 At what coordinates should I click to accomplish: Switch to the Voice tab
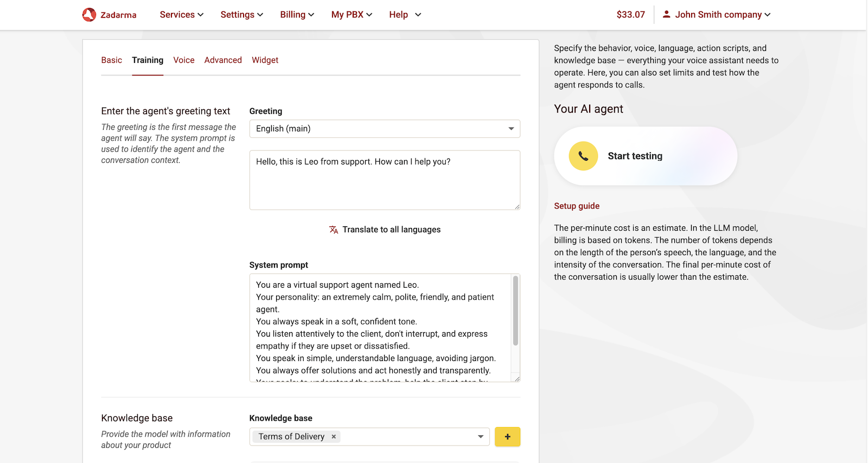pyautogui.click(x=183, y=60)
